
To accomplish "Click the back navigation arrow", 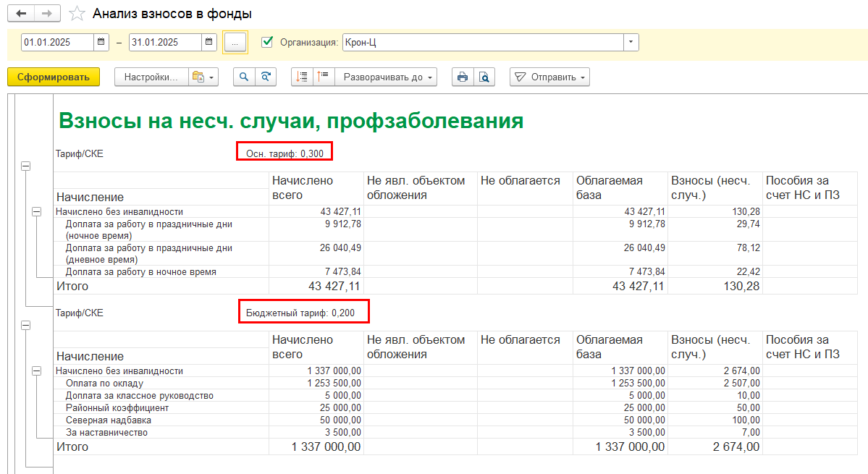I will point(20,14).
